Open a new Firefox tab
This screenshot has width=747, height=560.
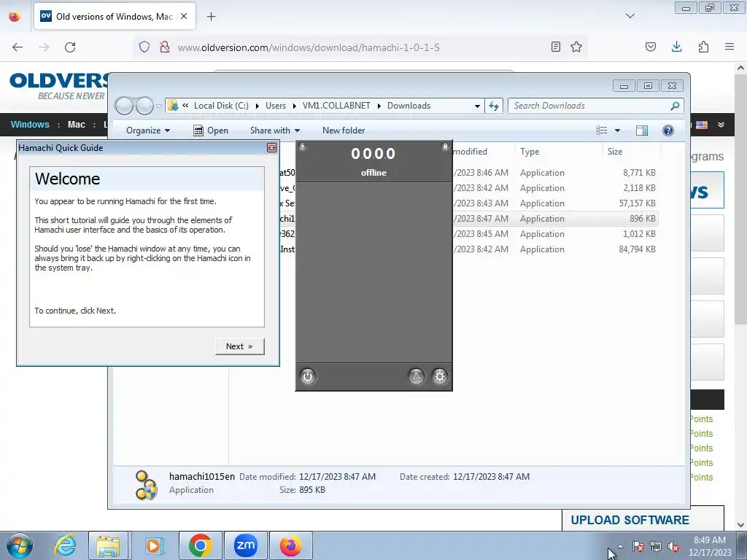pos(211,17)
